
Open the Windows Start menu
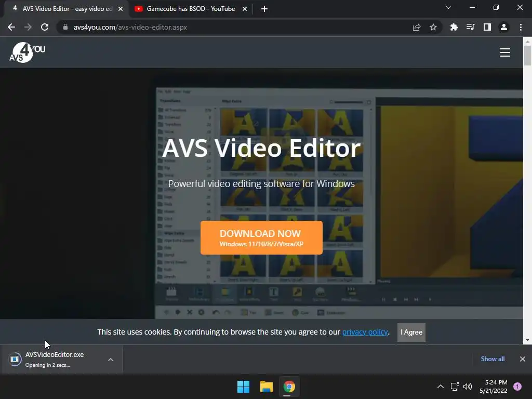(x=243, y=387)
